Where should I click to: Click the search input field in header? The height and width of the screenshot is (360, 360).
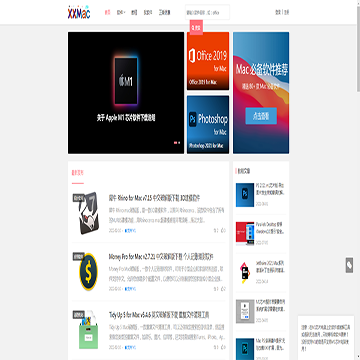(207, 12)
